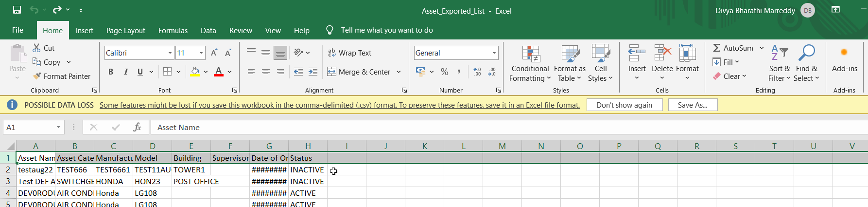Image resolution: width=868 pixels, height=207 pixels.
Task: Click the Save As... button
Action: (x=693, y=105)
